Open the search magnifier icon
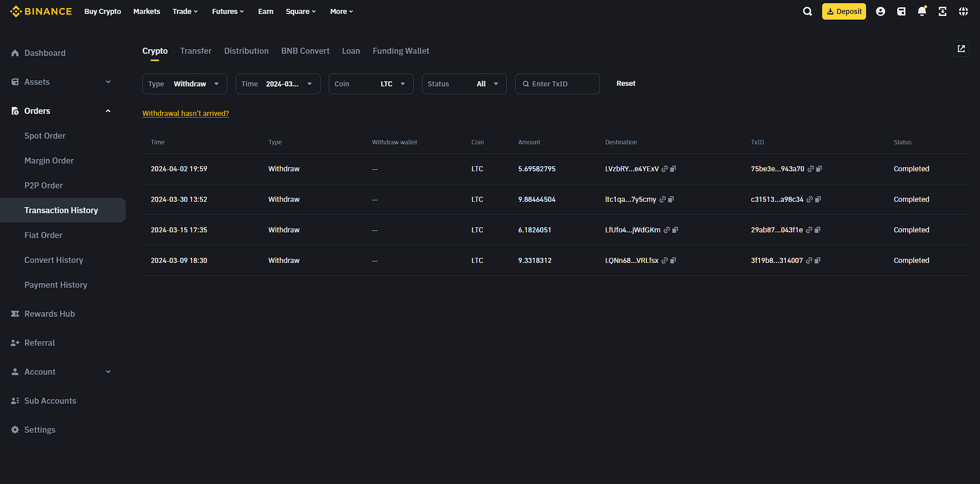Screen dimensions: 980x484 pyautogui.click(x=807, y=11)
